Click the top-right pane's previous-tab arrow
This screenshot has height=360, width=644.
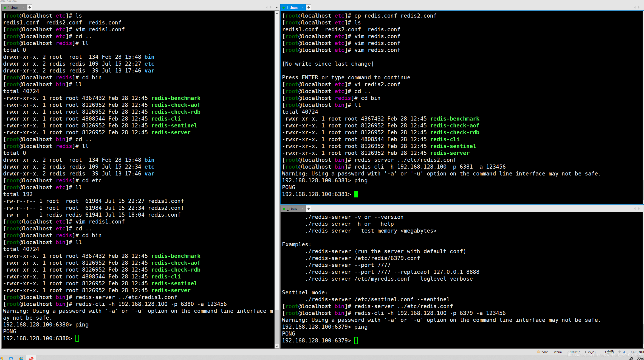click(x=635, y=7)
